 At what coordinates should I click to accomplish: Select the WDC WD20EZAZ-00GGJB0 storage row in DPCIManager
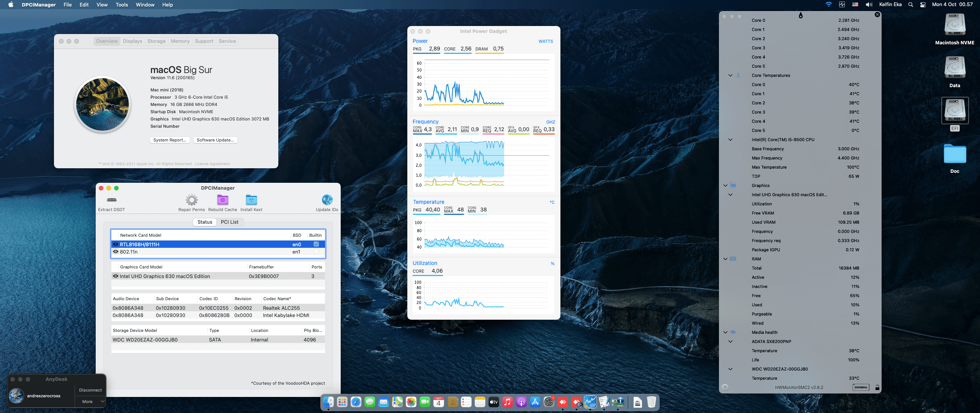218,340
